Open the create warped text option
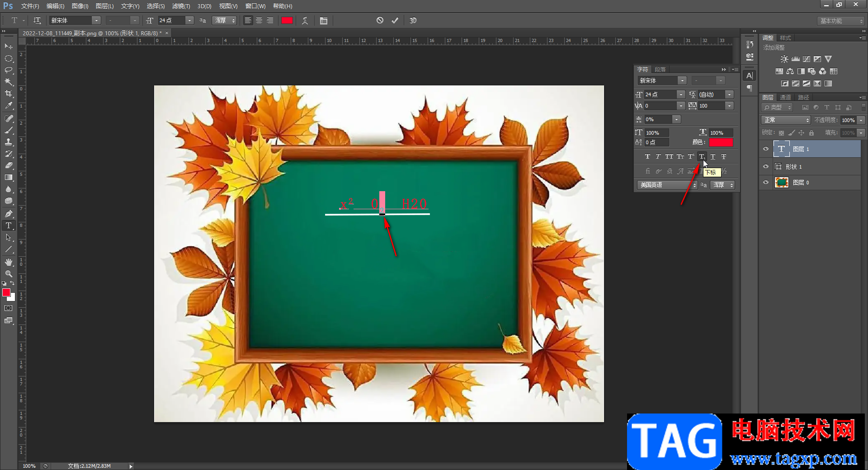The height and width of the screenshot is (470, 868). coord(305,20)
